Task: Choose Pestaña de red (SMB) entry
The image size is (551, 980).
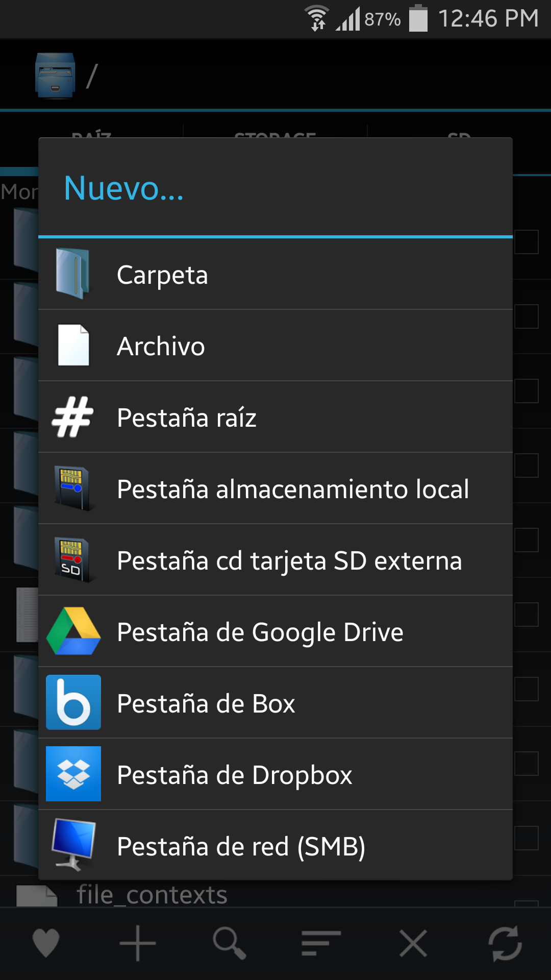Action: click(275, 845)
